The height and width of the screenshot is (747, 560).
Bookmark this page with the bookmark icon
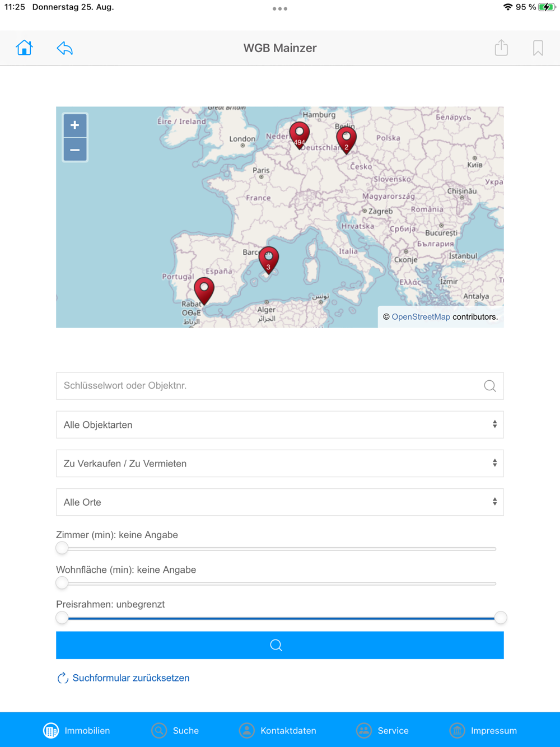pyautogui.click(x=538, y=48)
